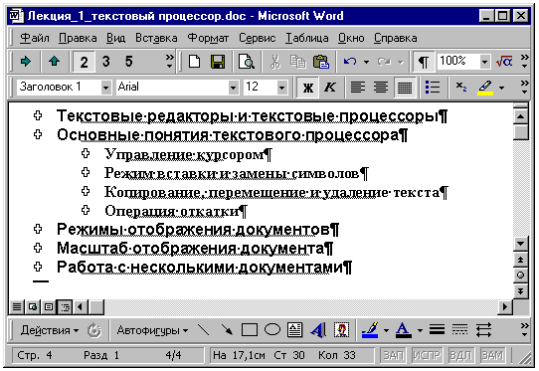Click heading text Работа с несколькими документами

[200, 267]
